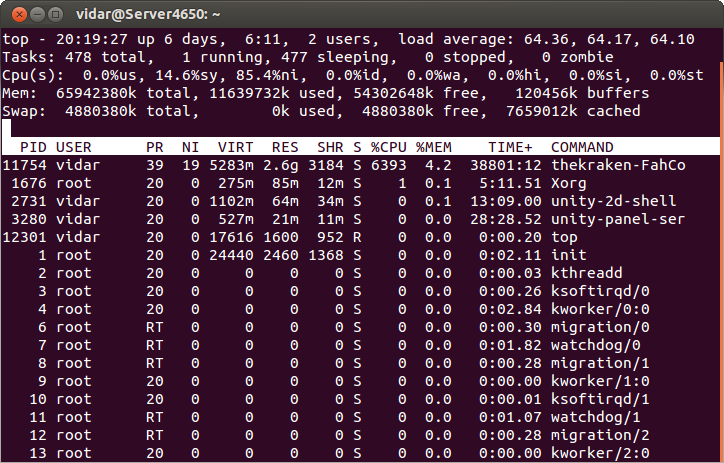Click PID 12301 of the top process
The image size is (724, 463).
click(24, 237)
